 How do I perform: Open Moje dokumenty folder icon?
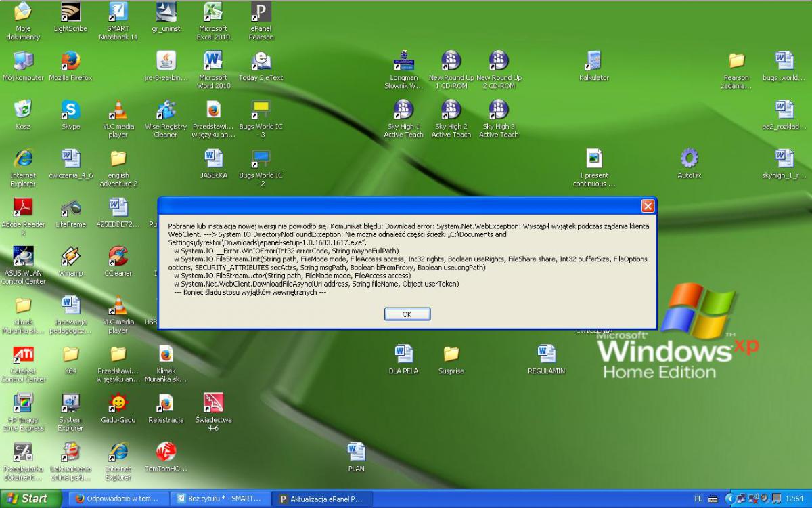coord(23,22)
